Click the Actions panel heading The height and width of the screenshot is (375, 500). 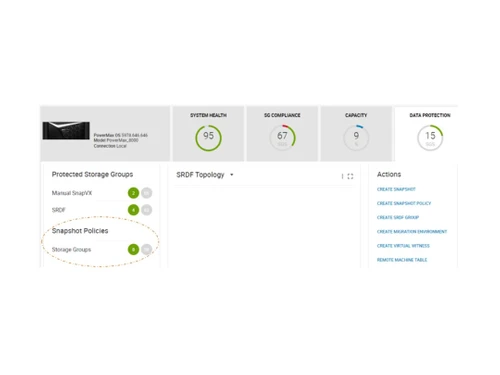point(389,174)
